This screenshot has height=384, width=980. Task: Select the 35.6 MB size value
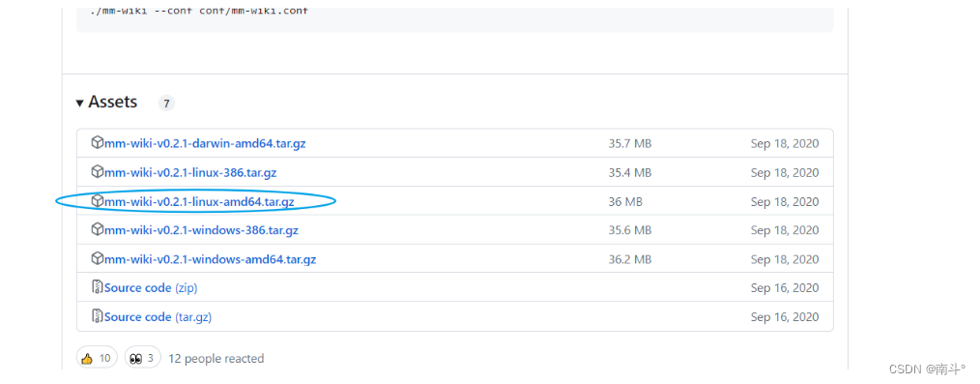click(x=630, y=231)
